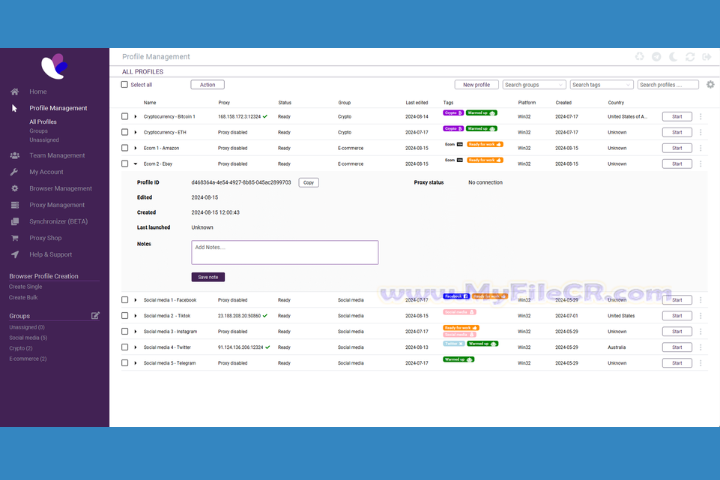Open the Search groups dropdown

coord(534,85)
